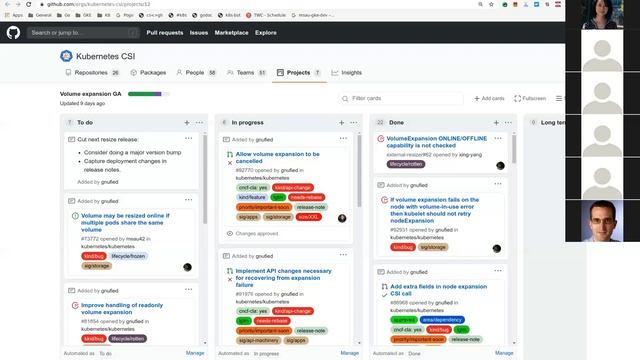Add a card to the To do column
Screen dimensions: 640x360
pos(187,122)
